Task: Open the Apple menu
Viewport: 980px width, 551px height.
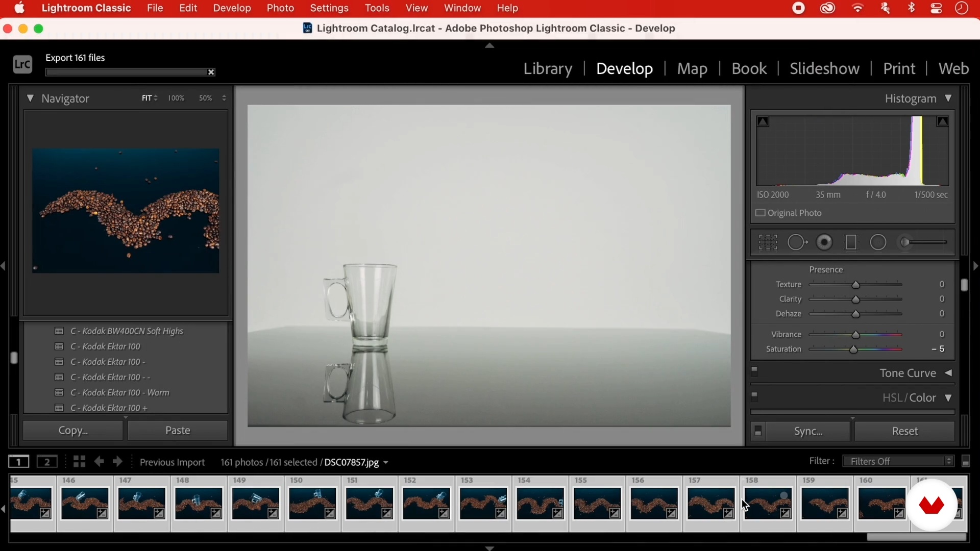Action: 19,8
